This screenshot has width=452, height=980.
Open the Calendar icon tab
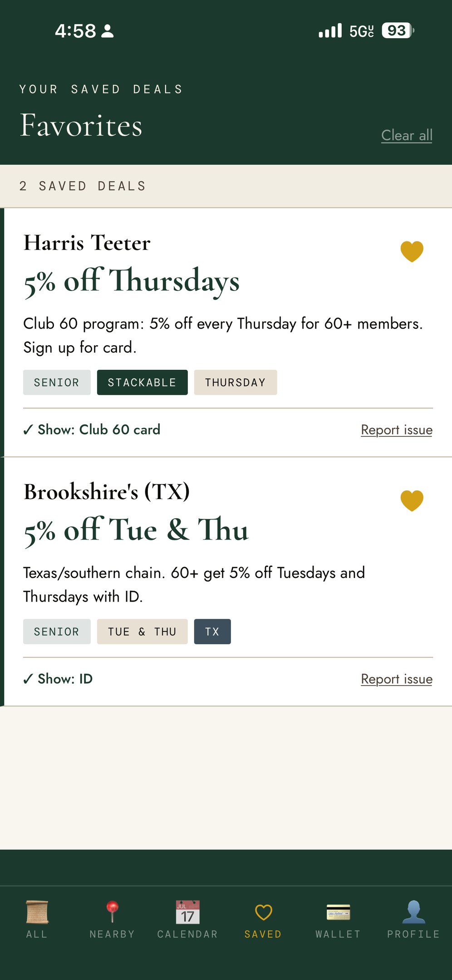click(187, 912)
